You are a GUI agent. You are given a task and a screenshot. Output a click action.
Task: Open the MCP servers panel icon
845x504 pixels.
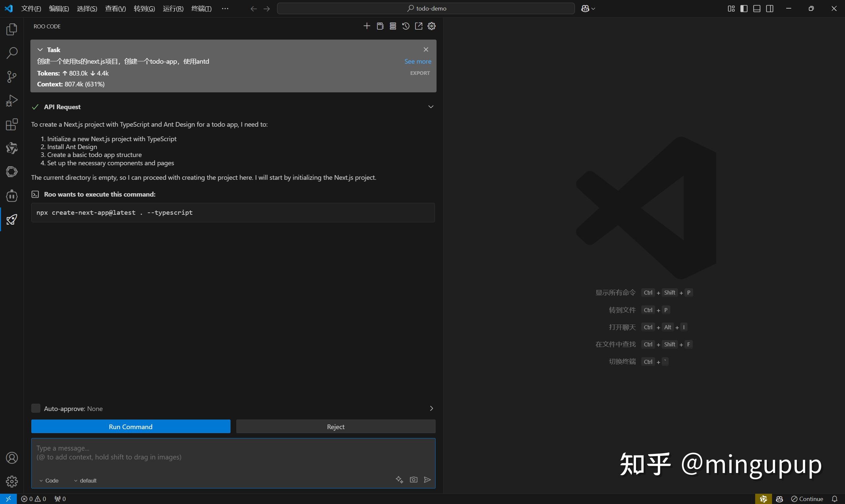coord(393,26)
